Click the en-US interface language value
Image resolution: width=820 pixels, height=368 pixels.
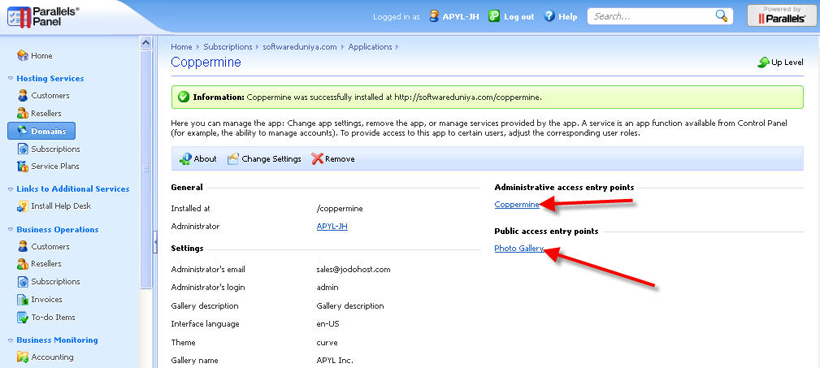click(328, 324)
